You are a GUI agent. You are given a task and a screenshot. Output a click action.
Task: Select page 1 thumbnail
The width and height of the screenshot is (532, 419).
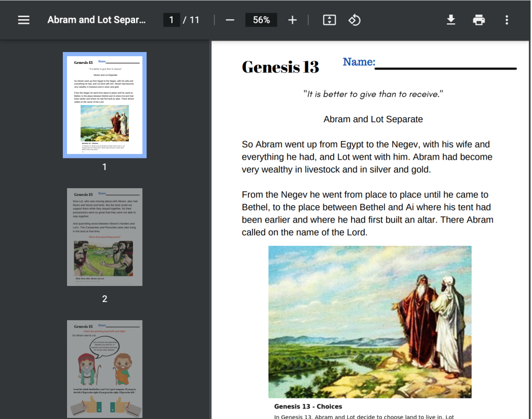(104, 104)
